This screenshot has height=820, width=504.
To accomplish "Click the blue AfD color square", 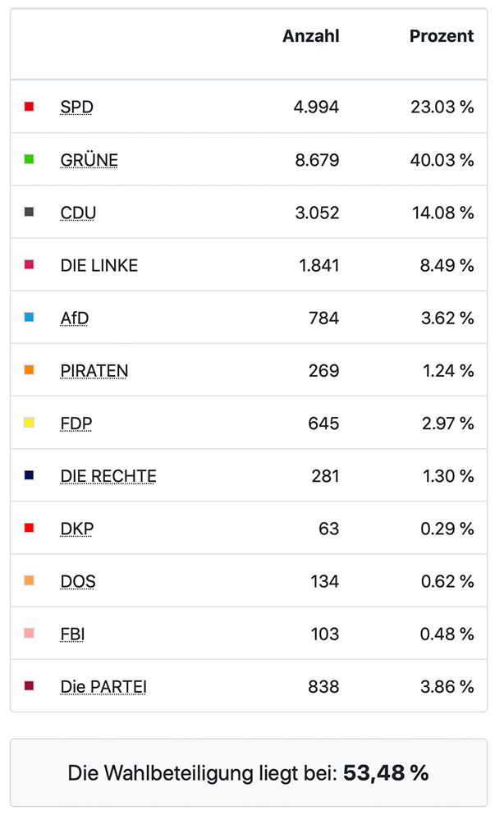I will 30,317.
